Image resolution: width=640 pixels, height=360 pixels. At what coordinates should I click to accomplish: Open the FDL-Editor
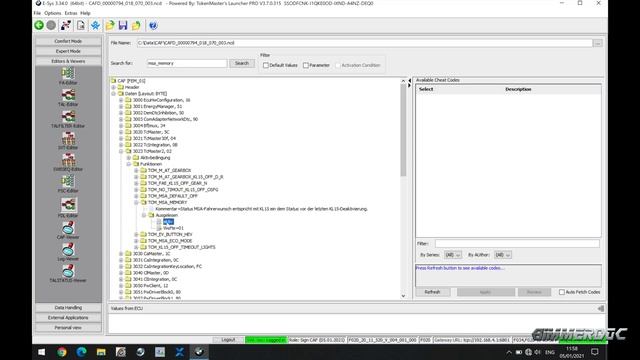[68, 207]
